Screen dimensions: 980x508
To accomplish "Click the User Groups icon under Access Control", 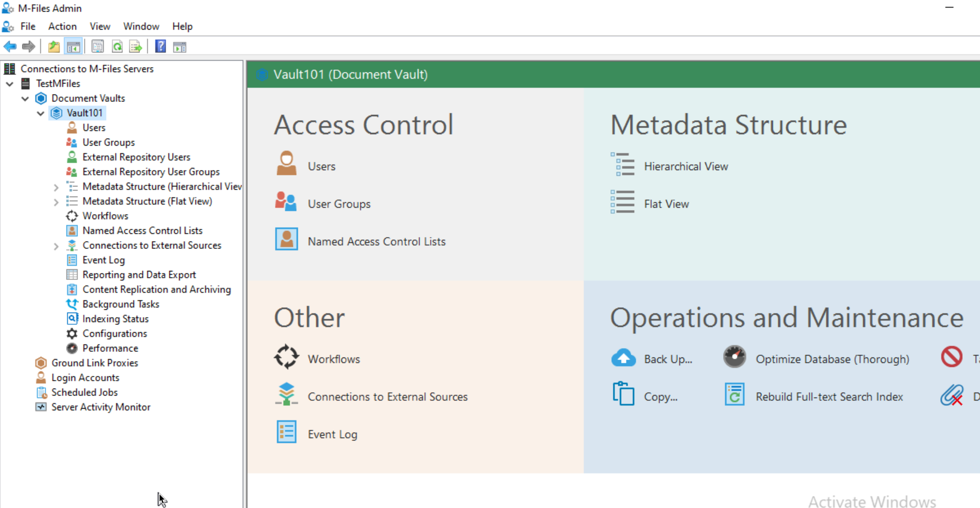I will pos(286,202).
